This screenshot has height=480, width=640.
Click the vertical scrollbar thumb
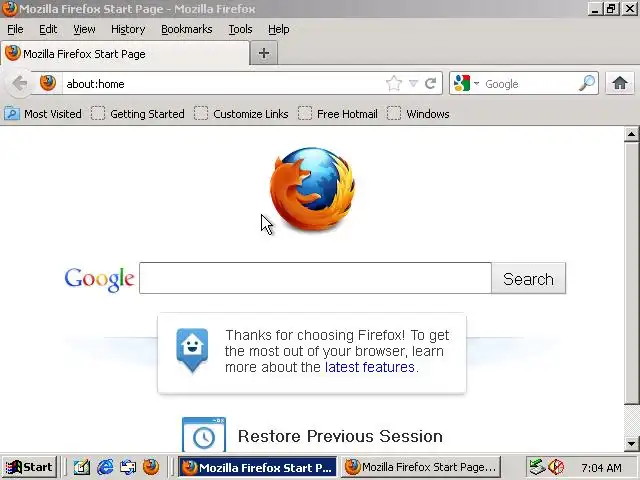pos(631,273)
